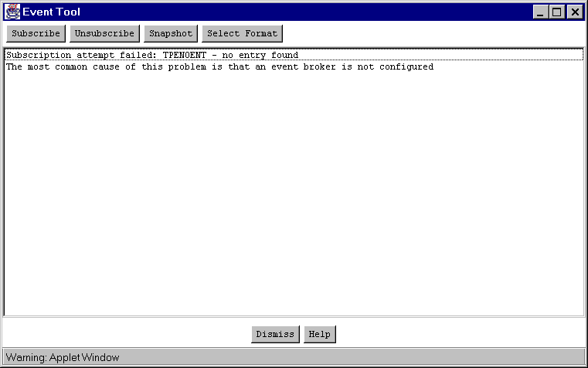Click the 'Warning: Applet Window' status text
588x368 pixels.
pos(63,357)
